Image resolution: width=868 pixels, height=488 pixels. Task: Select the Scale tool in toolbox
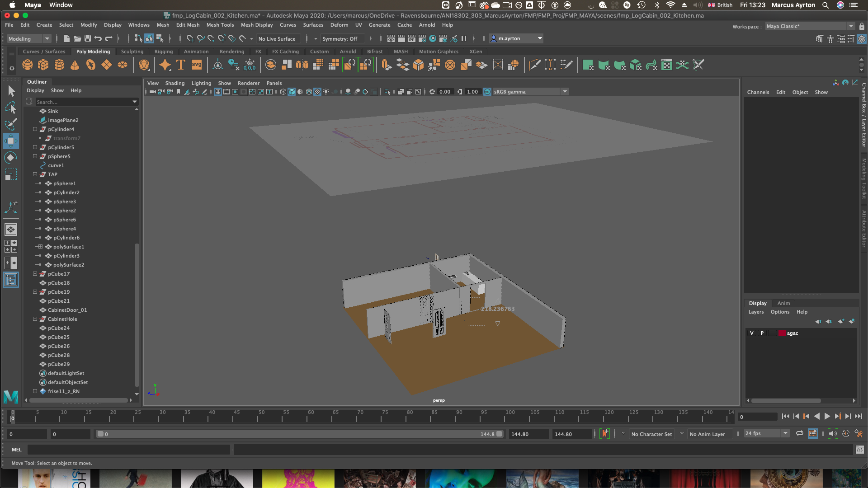(x=10, y=174)
